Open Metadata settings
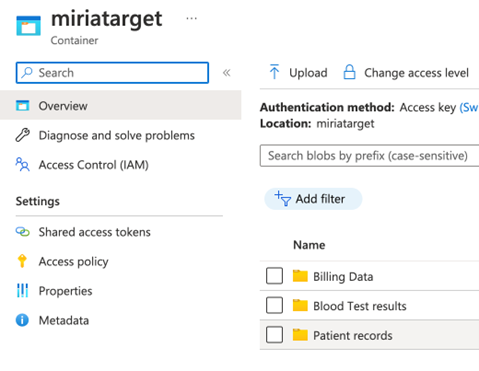Image resolution: width=479 pixels, height=371 pixels. 64,320
